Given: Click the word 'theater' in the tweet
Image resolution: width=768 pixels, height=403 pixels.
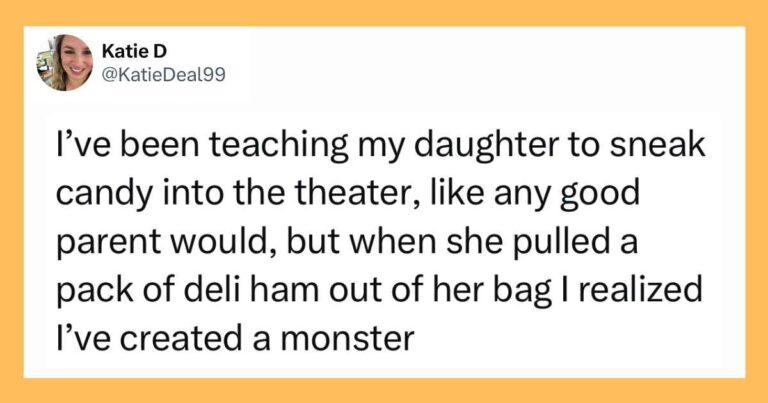Looking at the screenshot, I should pos(357,193).
